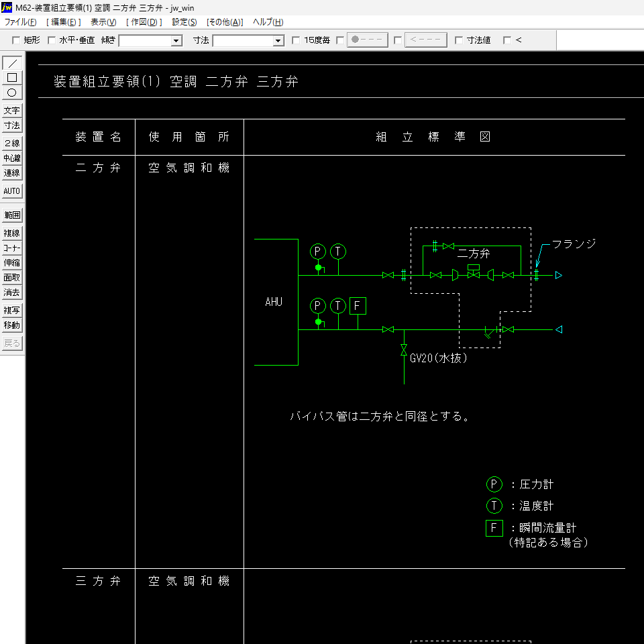This screenshot has height=644, width=644.
Task: Choose the 範囲 range select tool
Action: click(12, 215)
